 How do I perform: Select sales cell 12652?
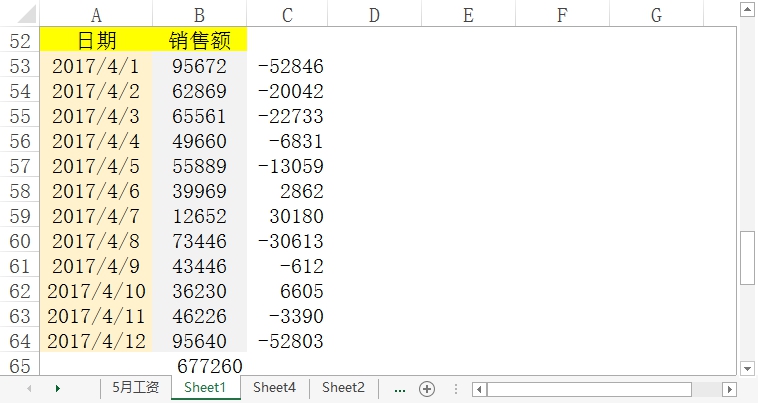(200, 216)
